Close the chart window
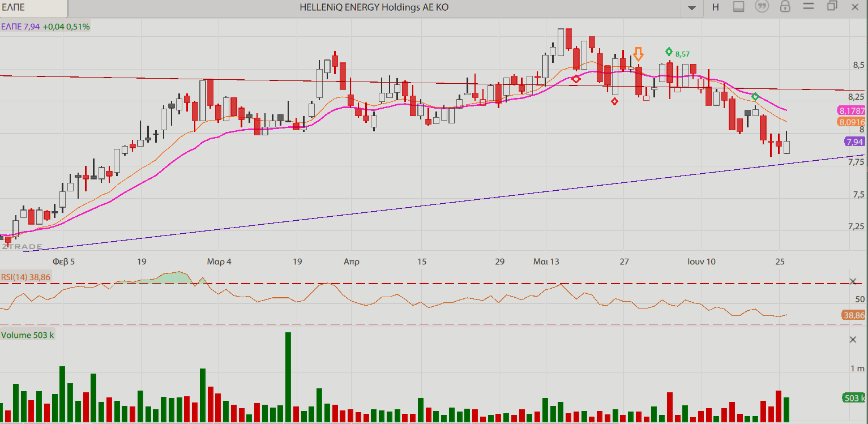The width and height of the screenshot is (868, 424). pos(856,7)
